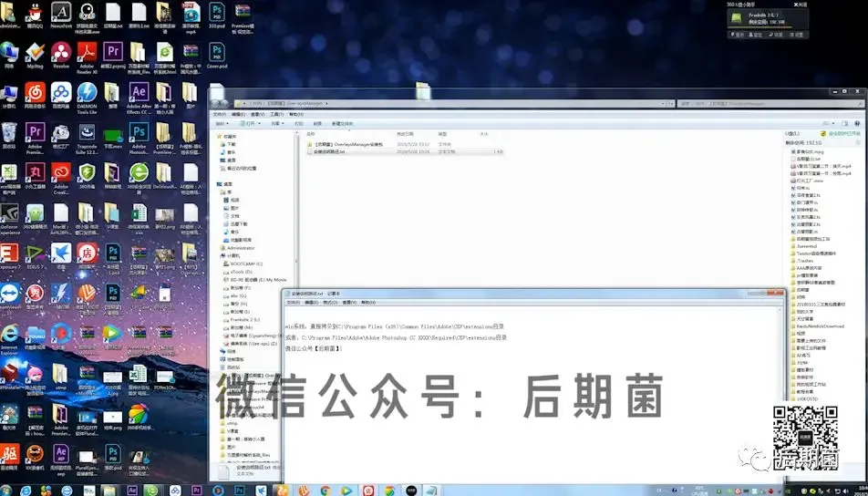Select the OverlaysManager安装包 folder row
868x496 pixels.
(x=404, y=144)
